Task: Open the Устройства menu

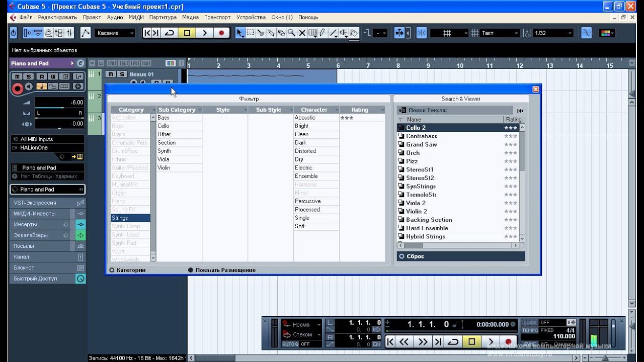Action: click(x=251, y=17)
